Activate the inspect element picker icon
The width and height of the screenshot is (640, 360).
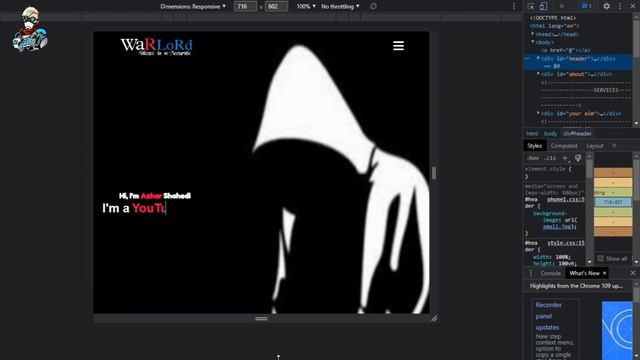click(531, 6)
